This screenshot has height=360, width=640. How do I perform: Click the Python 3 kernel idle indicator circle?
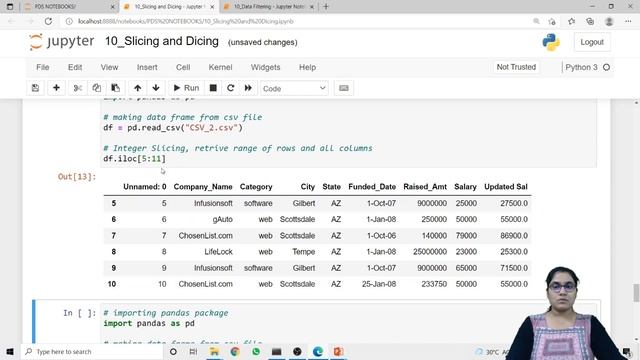[x=607, y=67]
